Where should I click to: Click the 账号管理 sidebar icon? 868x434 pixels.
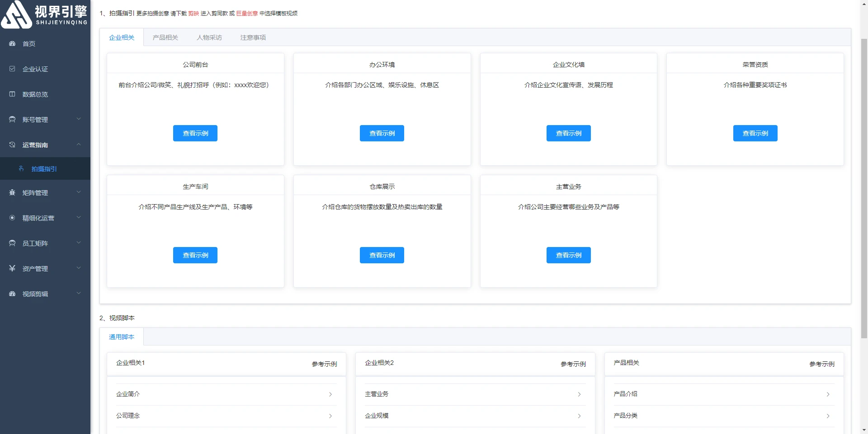[x=12, y=120]
